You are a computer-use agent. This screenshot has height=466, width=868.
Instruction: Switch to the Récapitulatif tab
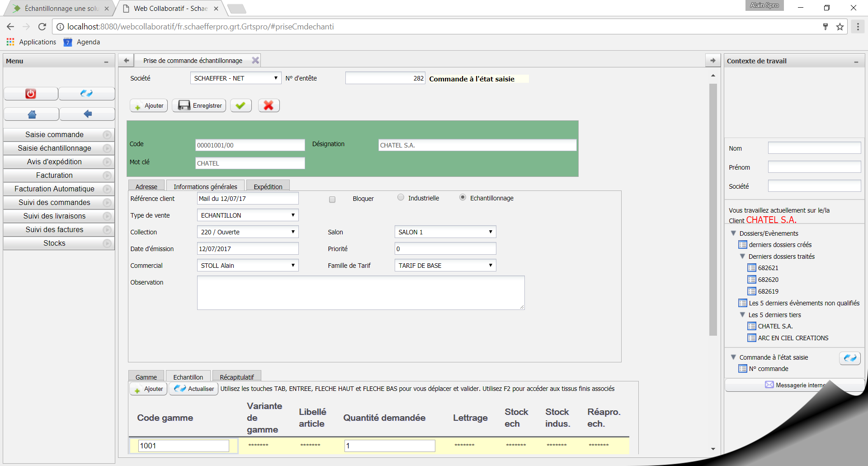tap(236, 377)
